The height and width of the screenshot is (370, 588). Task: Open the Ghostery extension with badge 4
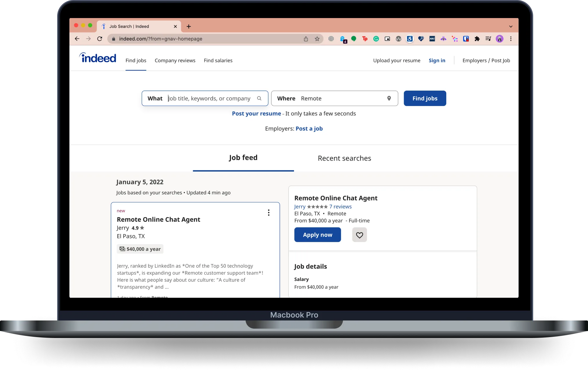click(x=343, y=39)
